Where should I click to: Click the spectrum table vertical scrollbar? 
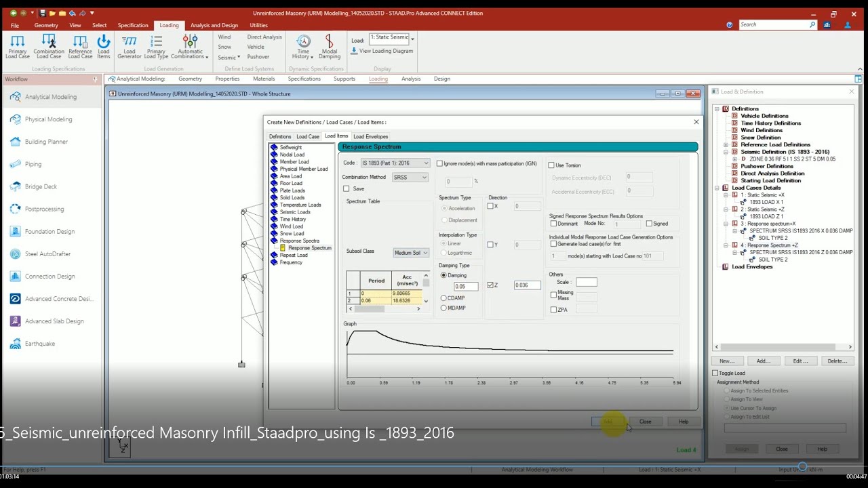(x=426, y=288)
